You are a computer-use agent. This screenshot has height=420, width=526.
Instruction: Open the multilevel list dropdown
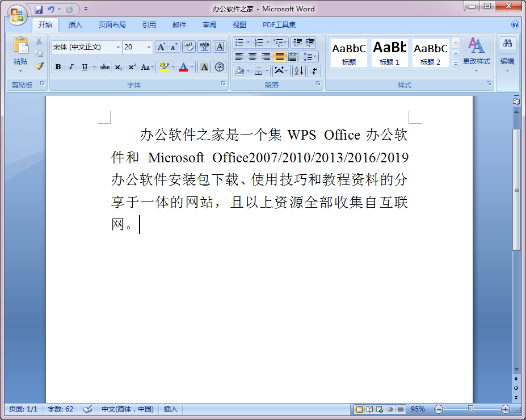coord(280,42)
